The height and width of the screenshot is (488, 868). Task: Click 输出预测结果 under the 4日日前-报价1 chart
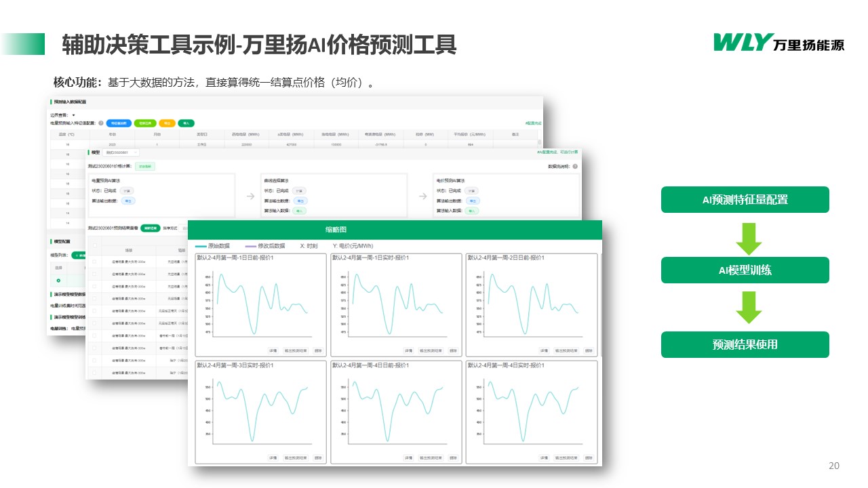431,458
